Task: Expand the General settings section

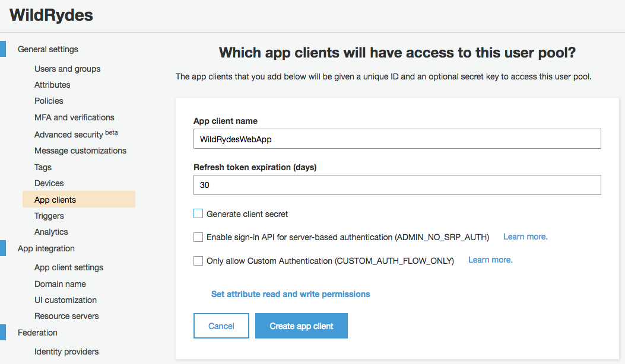Action: 47,49
